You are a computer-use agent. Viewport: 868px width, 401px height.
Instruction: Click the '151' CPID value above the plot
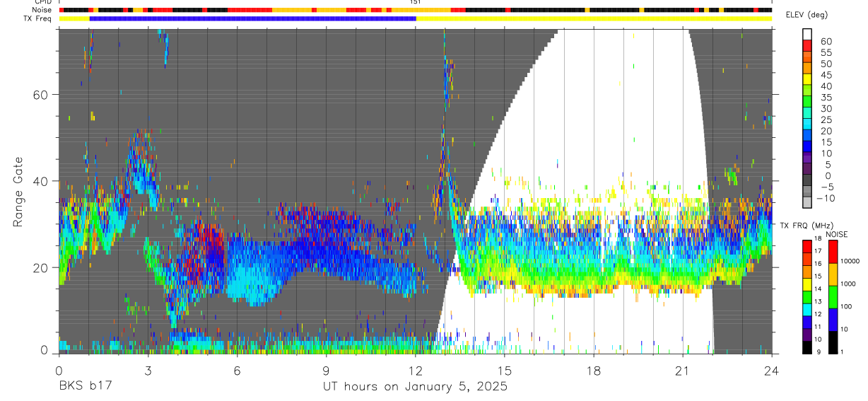[415, 2]
